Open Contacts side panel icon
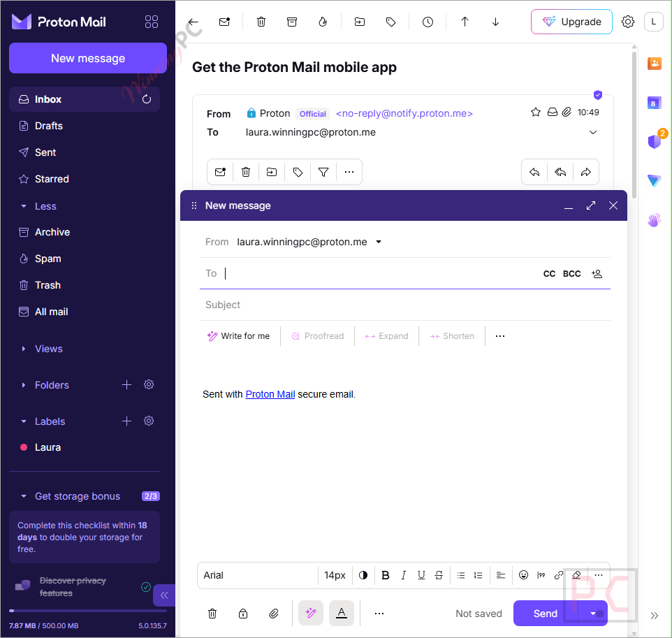The width and height of the screenshot is (672, 638). coord(655,64)
